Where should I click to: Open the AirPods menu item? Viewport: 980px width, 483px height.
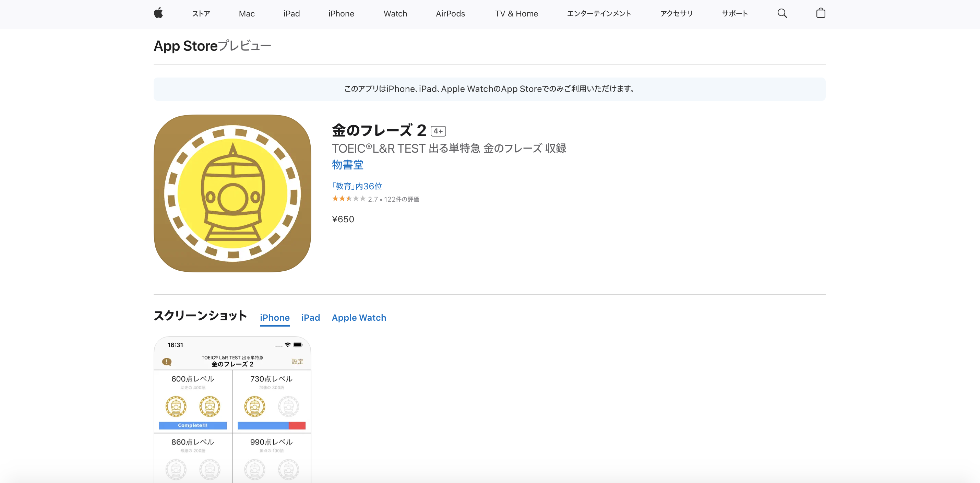[451, 14]
